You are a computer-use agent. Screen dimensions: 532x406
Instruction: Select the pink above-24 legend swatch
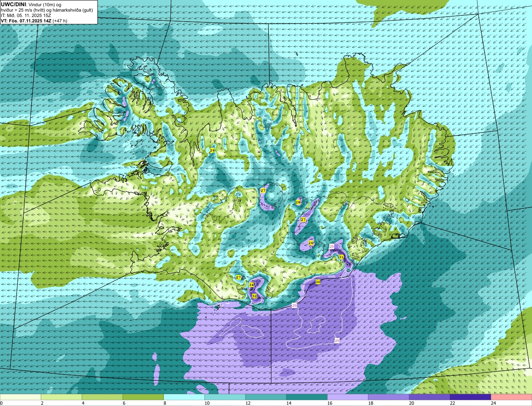click(512, 397)
